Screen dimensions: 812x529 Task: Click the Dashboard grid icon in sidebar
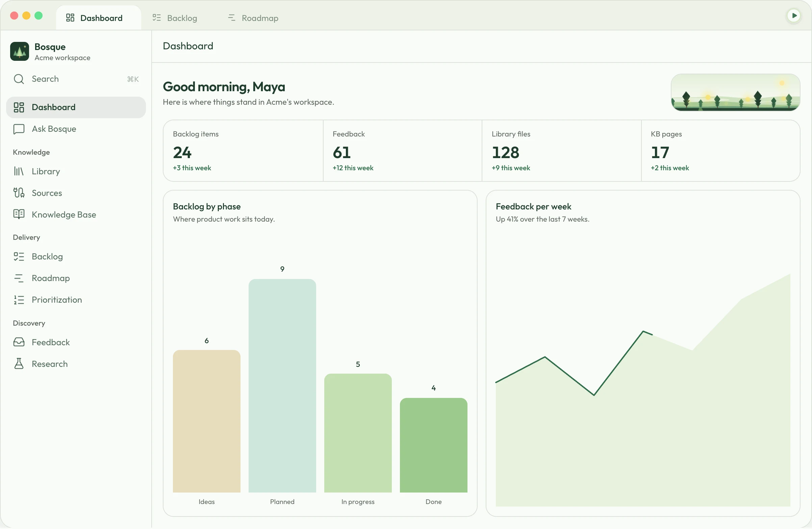point(19,107)
